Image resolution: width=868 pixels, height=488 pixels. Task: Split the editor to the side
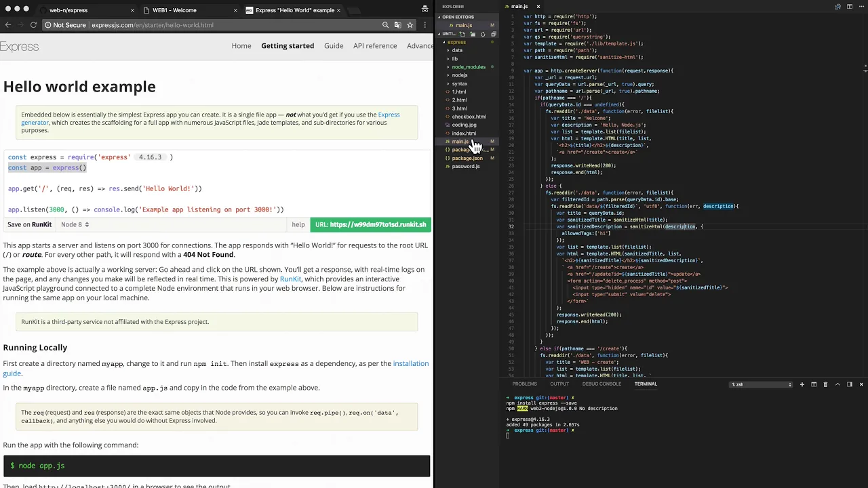[x=850, y=7]
